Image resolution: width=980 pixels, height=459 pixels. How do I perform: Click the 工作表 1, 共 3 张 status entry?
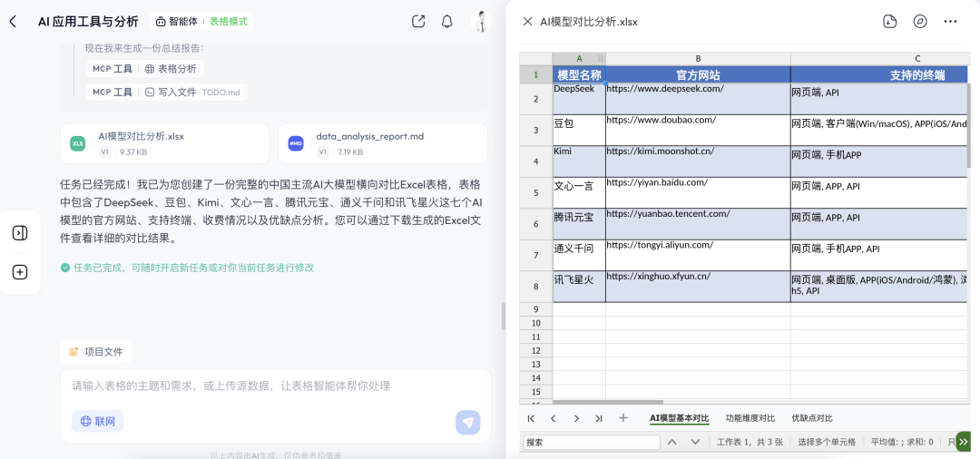750,442
